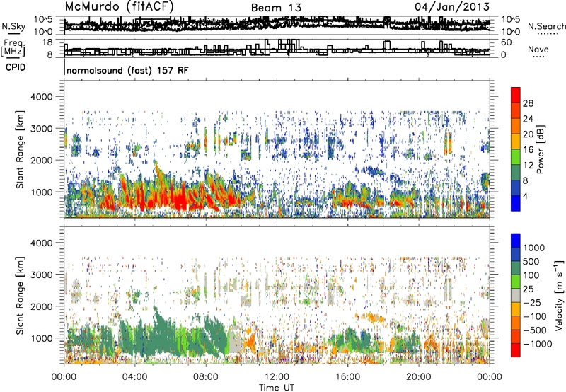
Task: Click the '60' Nave axis value
Action: coord(506,42)
